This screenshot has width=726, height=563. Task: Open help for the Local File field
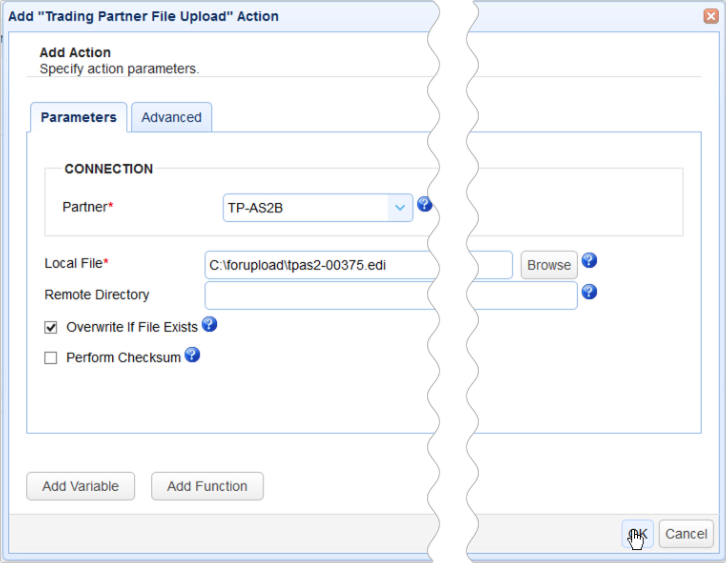(589, 261)
